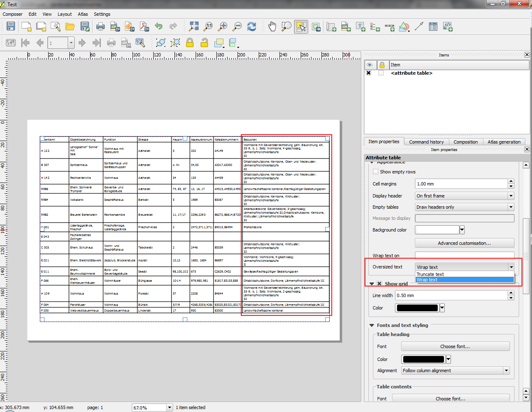The width and height of the screenshot is (532, 412).
Task: Enable Show empty rows checkbox
Action: (x=375, y=172)
